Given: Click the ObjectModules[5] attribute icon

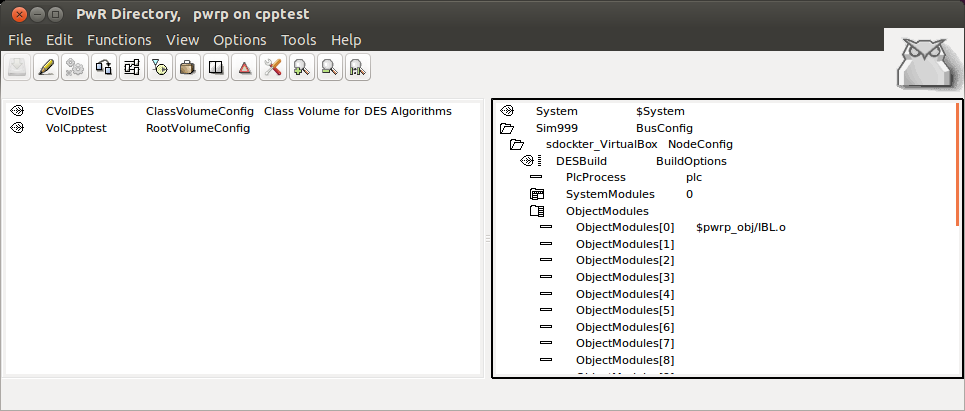Looking at the screenshot, I should 546,310.
